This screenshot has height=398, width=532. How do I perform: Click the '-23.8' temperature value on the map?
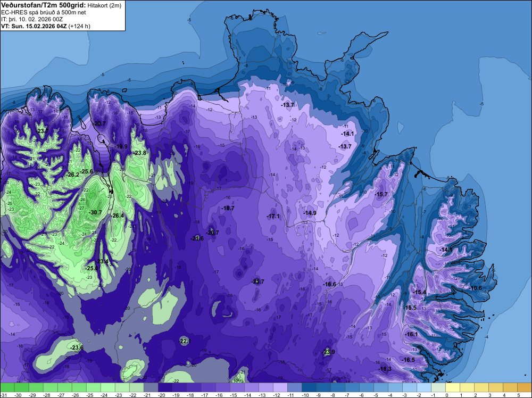pyautogui.click(x=140, y=153)
